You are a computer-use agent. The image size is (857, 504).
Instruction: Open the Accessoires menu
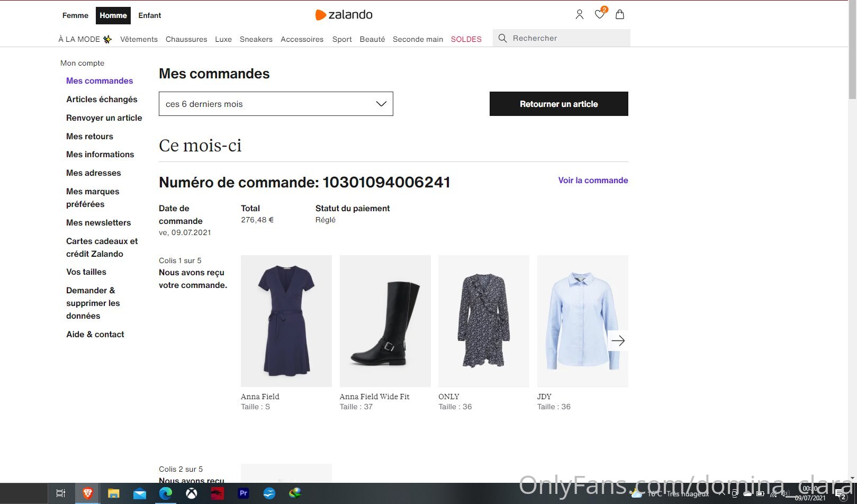point(302,39)
